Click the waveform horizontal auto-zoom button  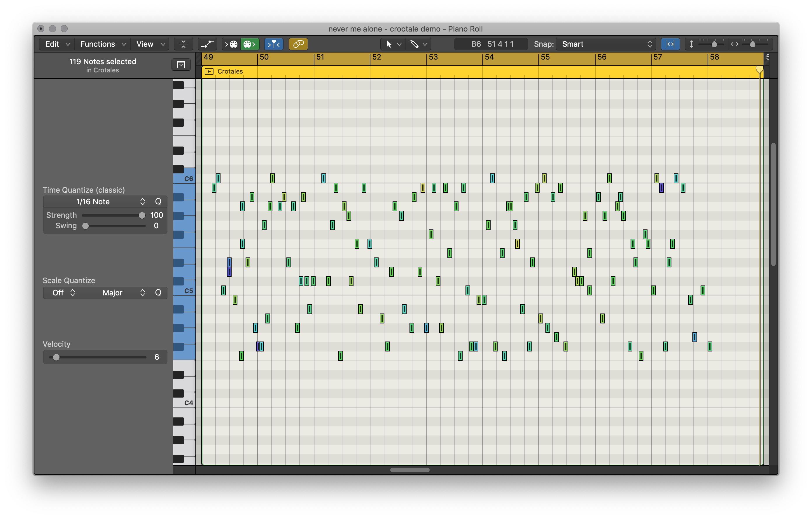pyautogui.click(x=670, y=44)
